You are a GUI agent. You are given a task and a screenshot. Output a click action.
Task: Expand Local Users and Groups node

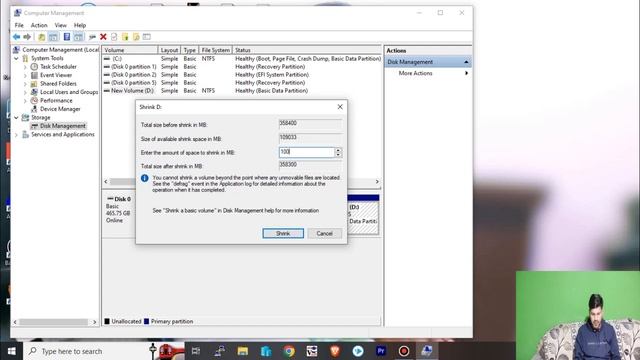25,92
